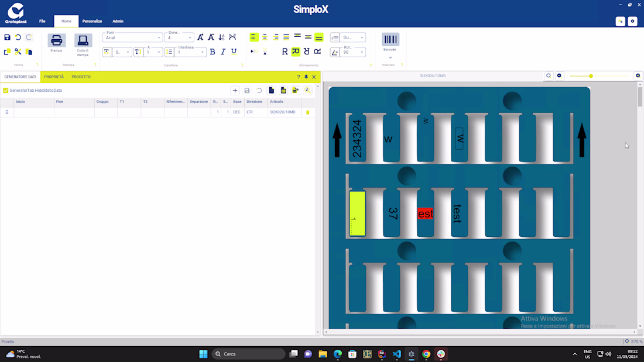
Task: Click the Cerca taskbar search box
Action: [248, 354]
